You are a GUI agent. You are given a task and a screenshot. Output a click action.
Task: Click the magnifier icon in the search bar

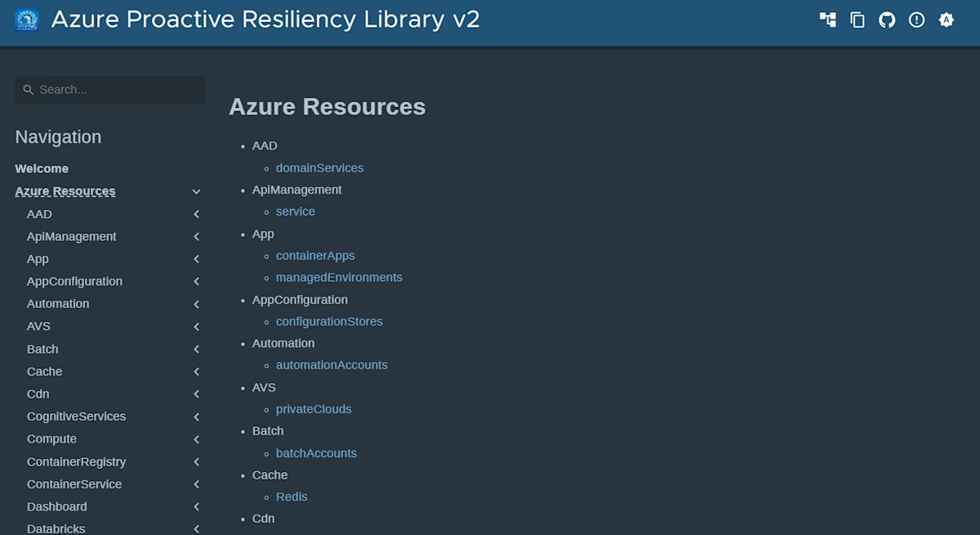coord(29,89)
